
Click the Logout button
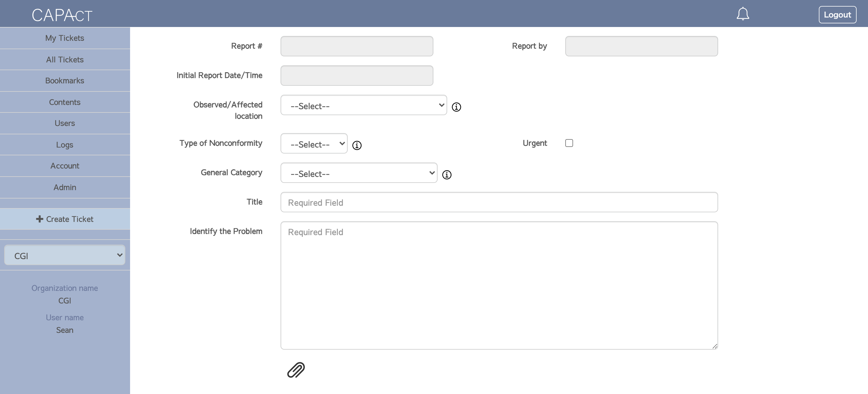point(837,15)
